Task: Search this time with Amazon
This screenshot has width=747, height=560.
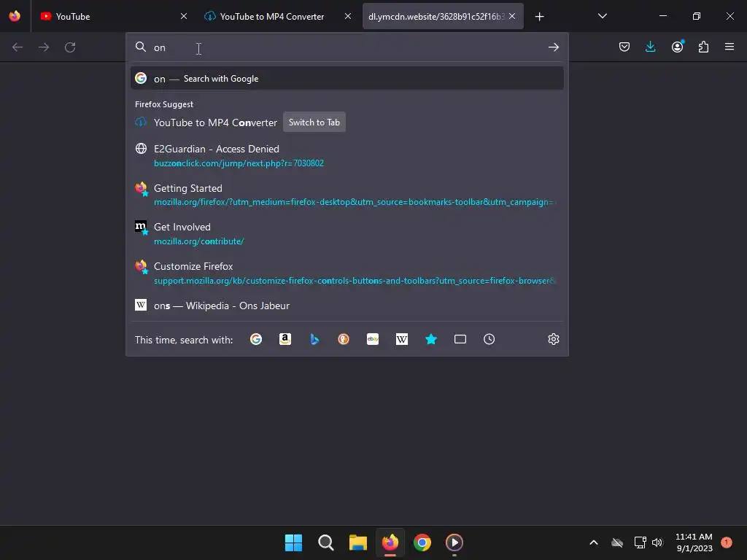Action: [x=285, y=339]
